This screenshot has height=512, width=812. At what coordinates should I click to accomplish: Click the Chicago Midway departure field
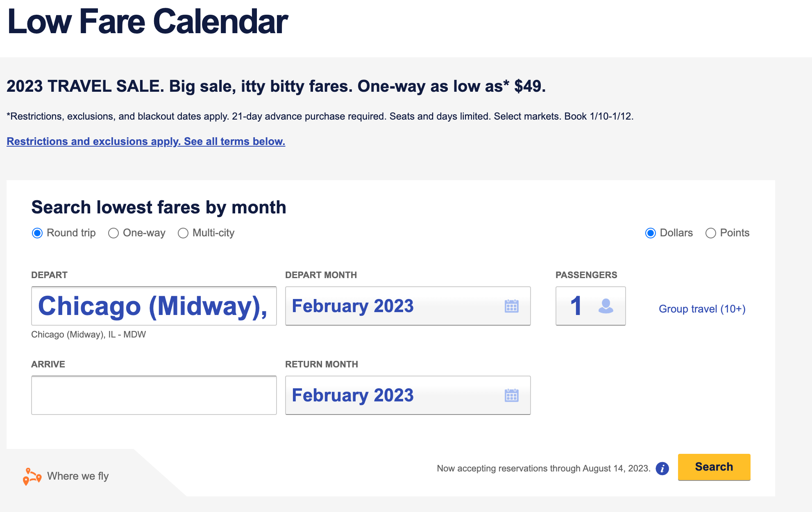tap(154, 306)
